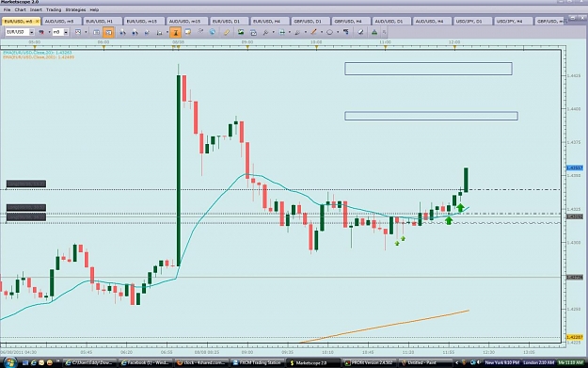
Task: Open the Insert menu
Action: click(36, 9)
